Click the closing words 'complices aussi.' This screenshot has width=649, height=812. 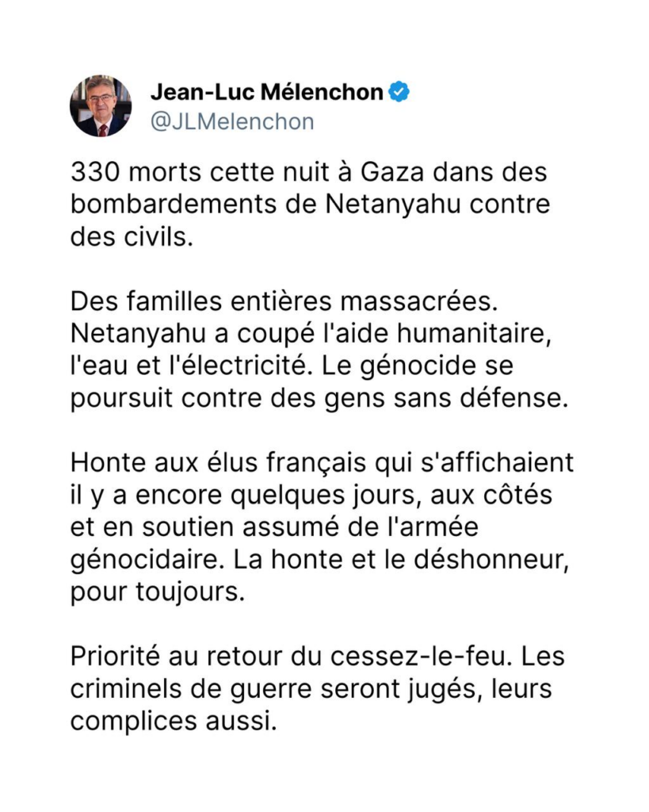pyautogui.click(x=174, y=722)
